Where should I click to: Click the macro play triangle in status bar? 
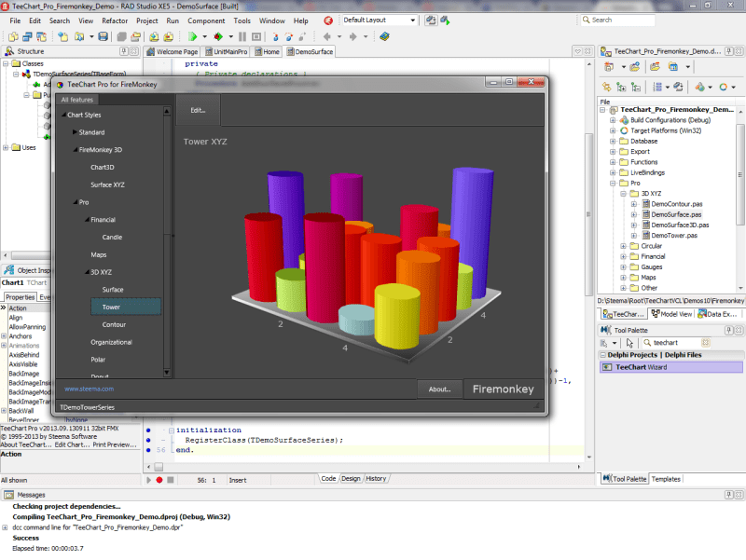[149, 479]
